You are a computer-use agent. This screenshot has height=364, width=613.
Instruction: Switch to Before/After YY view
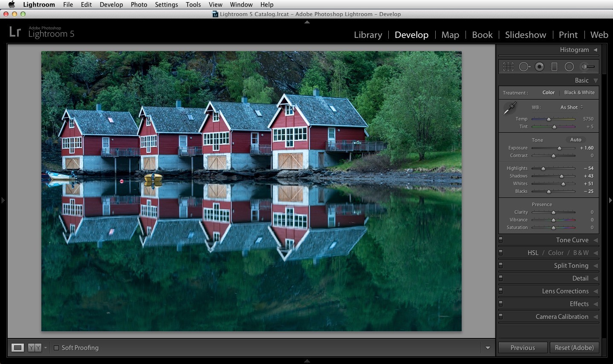35,348
